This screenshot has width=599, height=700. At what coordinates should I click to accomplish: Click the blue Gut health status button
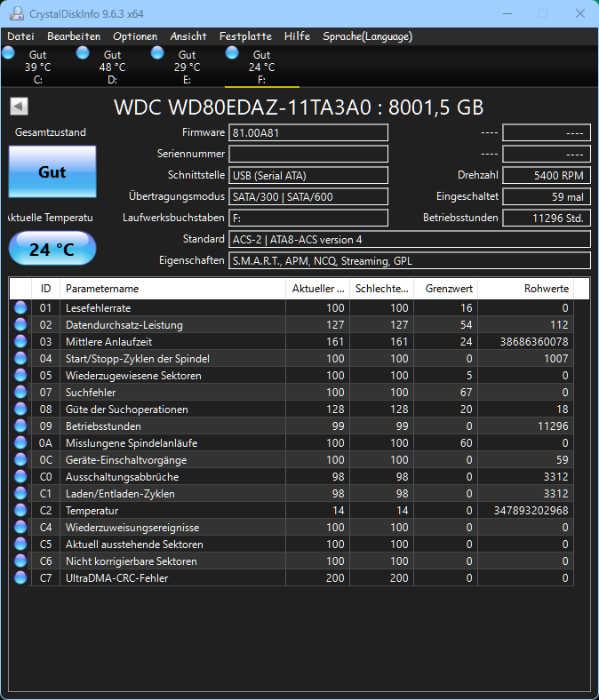52,171
